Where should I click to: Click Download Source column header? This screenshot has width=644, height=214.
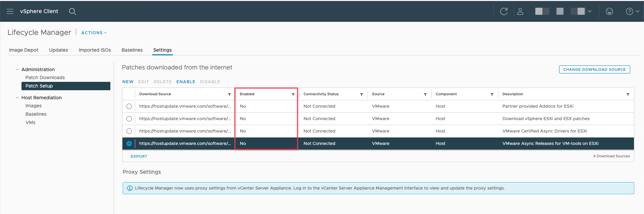155,94
